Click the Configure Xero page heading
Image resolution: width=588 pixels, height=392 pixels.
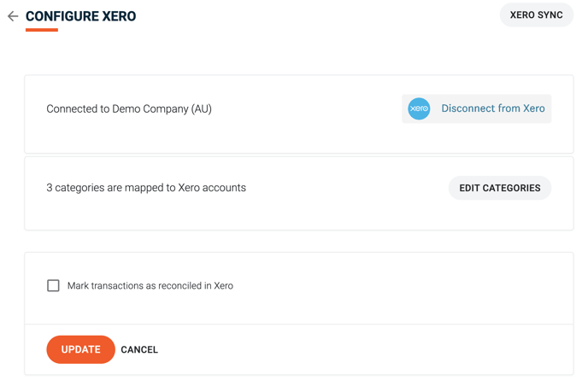point(80,16)
